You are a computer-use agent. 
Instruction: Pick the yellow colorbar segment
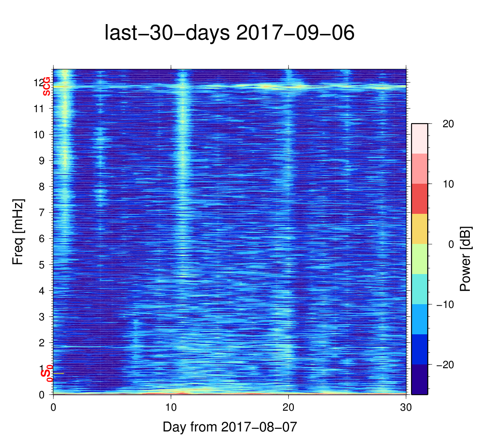pyautogui.click(x=419, y=229)
